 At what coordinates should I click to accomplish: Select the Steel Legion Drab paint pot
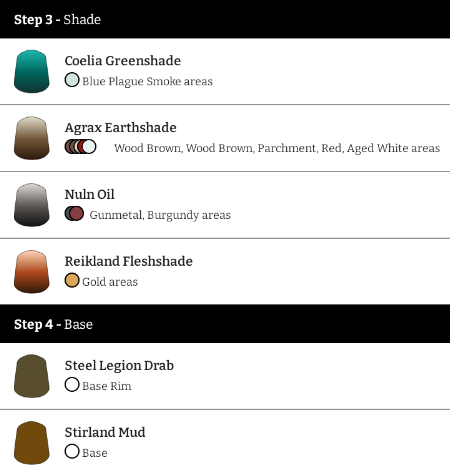click(x=32, y=376)
